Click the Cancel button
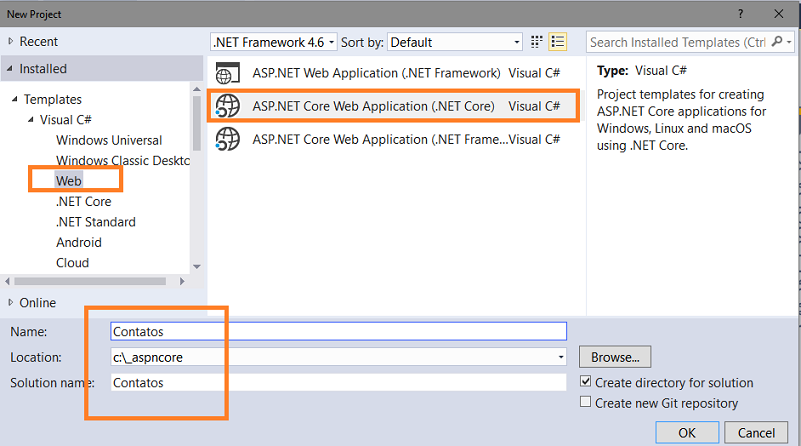801x446 pixels. pyautogui.click(x=756, y=433)
